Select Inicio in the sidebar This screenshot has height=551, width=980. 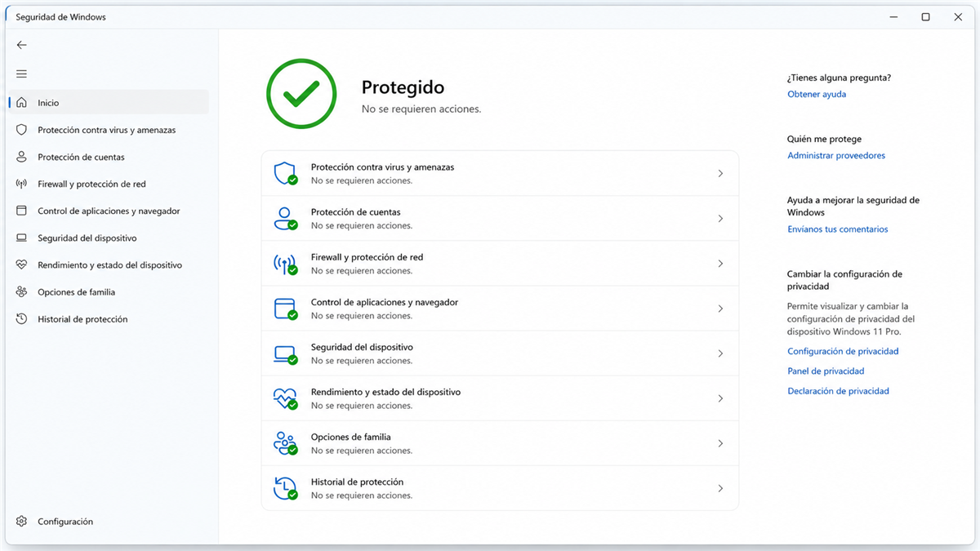(109, 103)
